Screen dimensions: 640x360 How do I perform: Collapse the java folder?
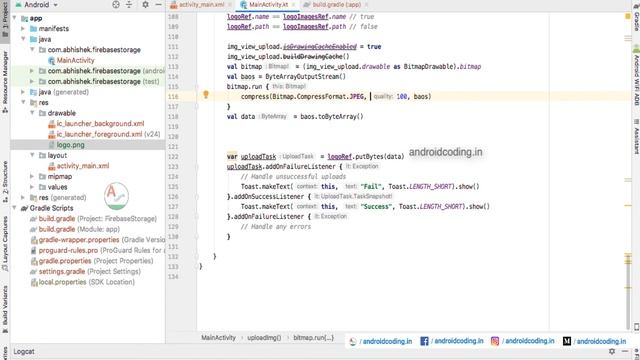(x=23, y=39)
